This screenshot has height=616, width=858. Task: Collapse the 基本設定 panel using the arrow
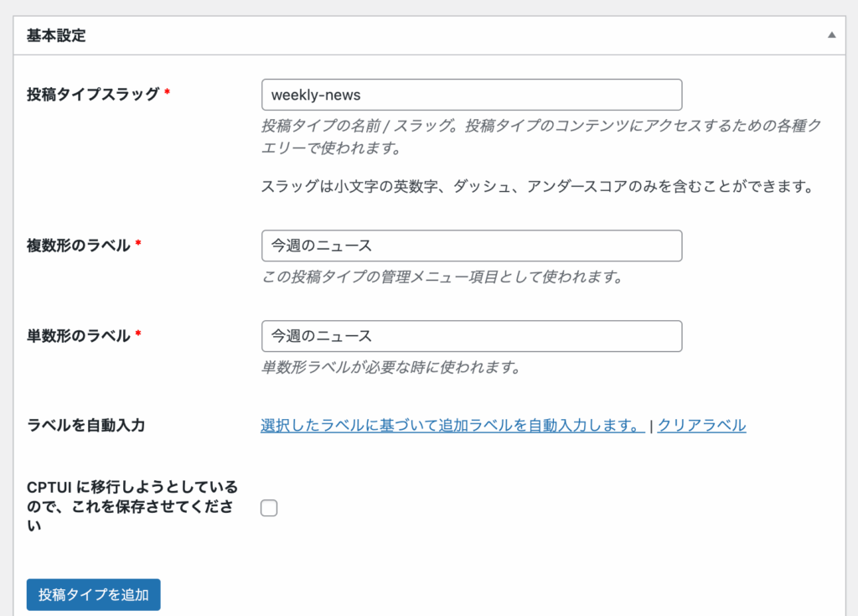pyautogui.click(x=831, y=35)
